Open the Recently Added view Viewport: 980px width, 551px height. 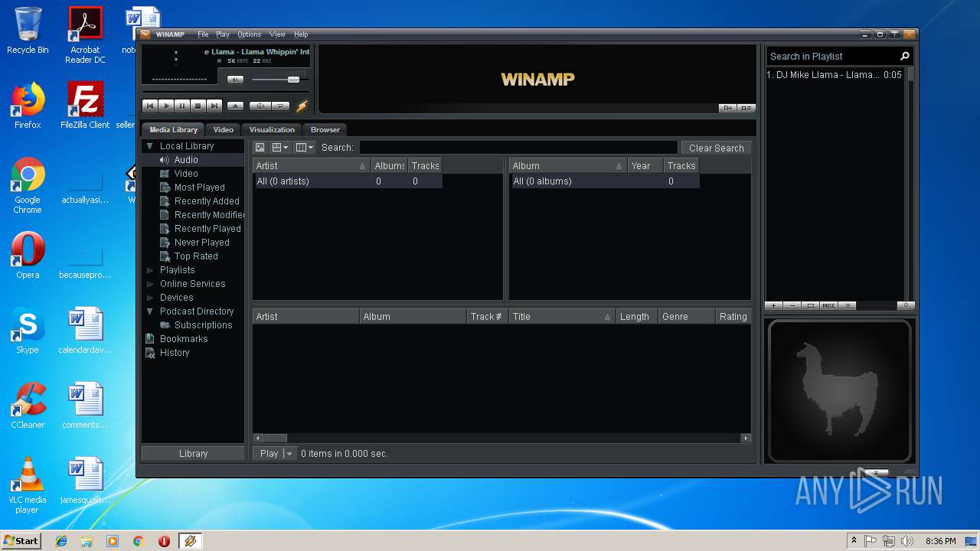click(x=207, y=201)
